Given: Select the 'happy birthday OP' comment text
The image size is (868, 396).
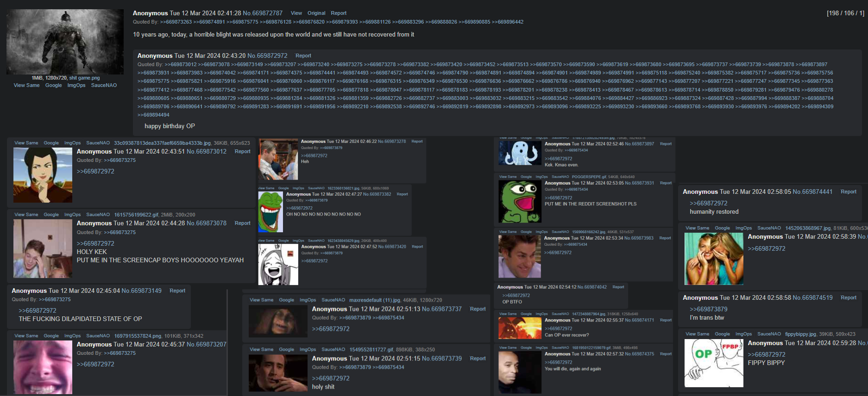Looking at the screenshot, I should [170, 126].
